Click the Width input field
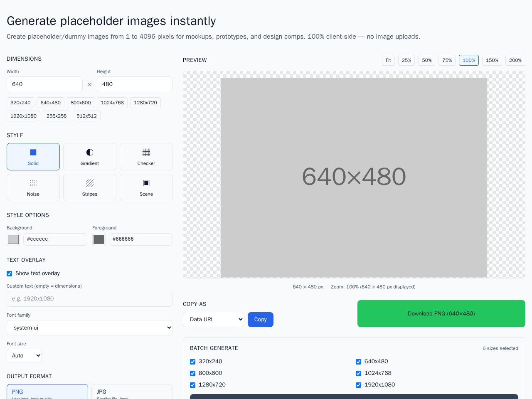Screen dimensions: 532x399 (x=44, y=84)
